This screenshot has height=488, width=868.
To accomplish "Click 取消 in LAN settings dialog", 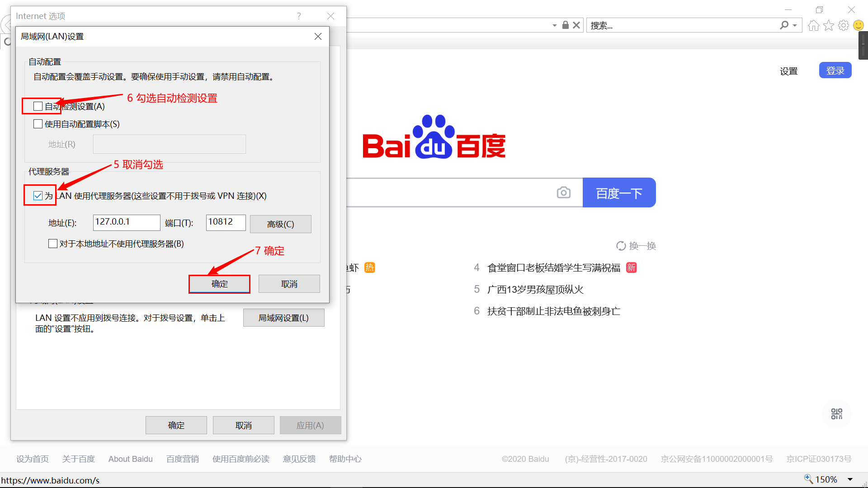I will pyautogui.click(x=289, y=284).
